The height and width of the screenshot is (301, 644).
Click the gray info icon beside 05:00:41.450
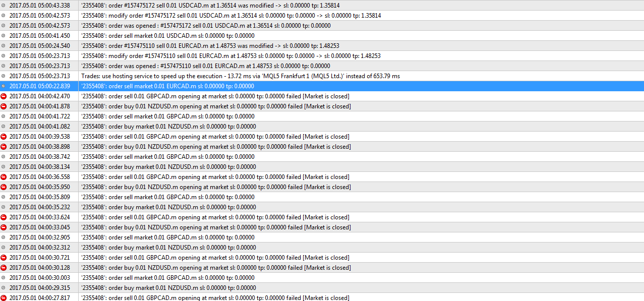tap(4, 36)
